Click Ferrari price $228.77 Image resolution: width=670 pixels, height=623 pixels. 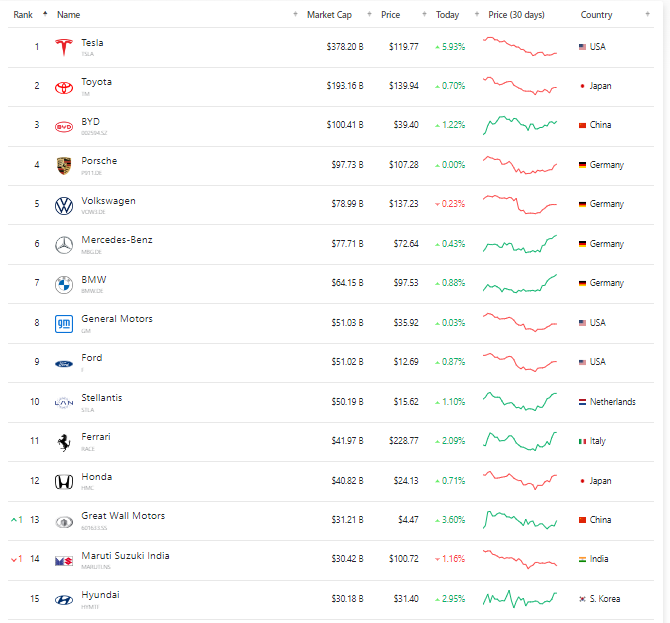point(403,441)
